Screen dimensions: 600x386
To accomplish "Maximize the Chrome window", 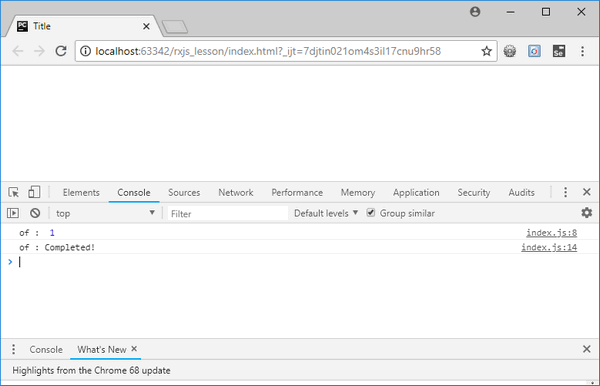I will click(546, 12).
